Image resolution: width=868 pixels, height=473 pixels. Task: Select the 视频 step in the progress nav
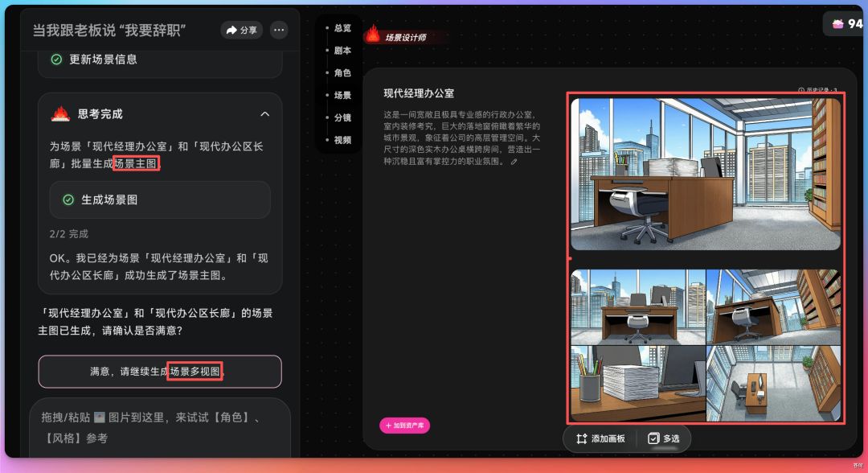tap(342, 139)
